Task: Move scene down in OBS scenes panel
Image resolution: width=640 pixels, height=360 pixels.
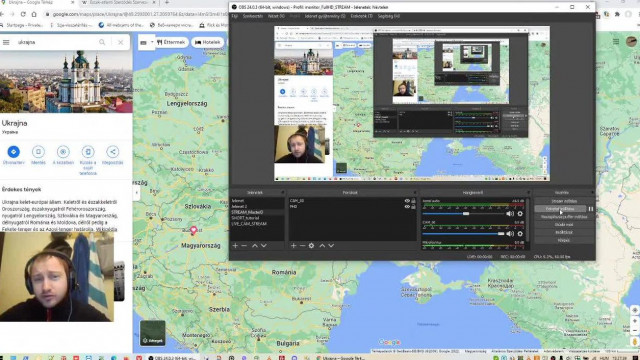Action: click(264, 246)
